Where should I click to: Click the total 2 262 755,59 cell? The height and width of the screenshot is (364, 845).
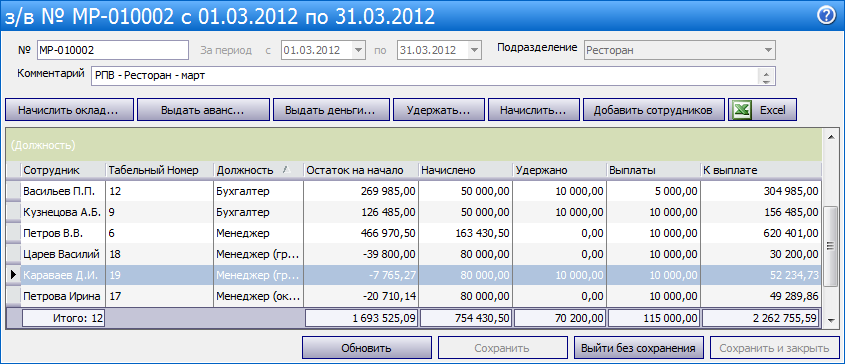[x=761, y=318]
